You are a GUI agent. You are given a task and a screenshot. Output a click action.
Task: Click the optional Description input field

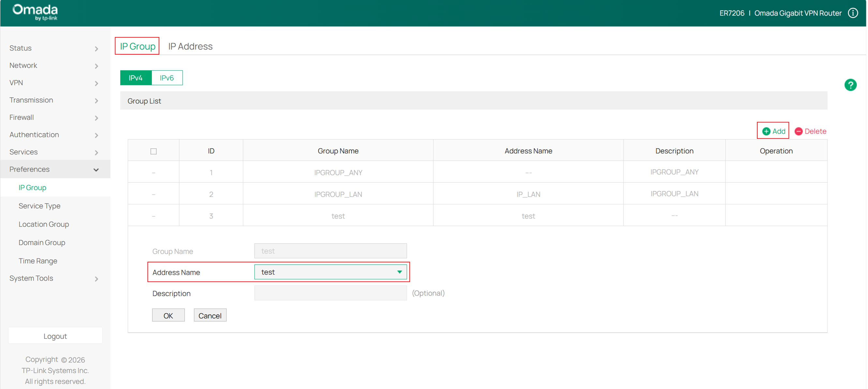(330, 293)
